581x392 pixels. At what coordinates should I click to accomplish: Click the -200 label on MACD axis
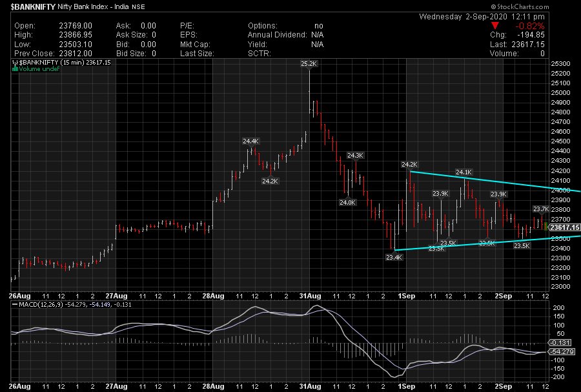point(557,377)
